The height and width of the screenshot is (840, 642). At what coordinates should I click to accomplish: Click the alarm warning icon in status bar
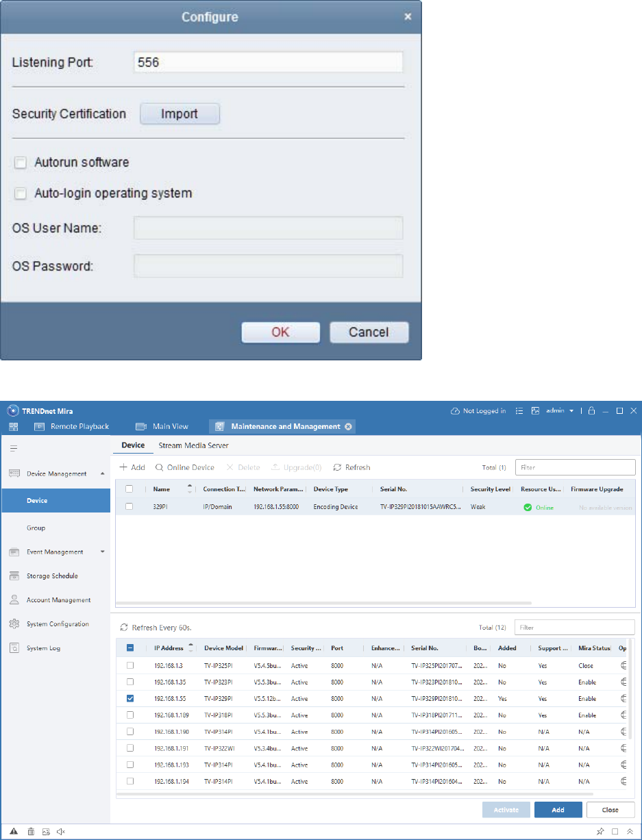pos(13,831)
